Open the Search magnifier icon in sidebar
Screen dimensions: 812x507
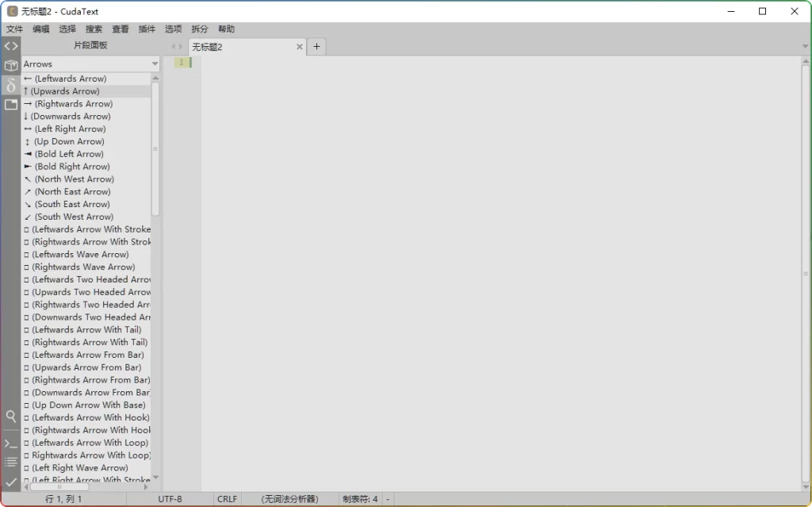pos(11,417)
